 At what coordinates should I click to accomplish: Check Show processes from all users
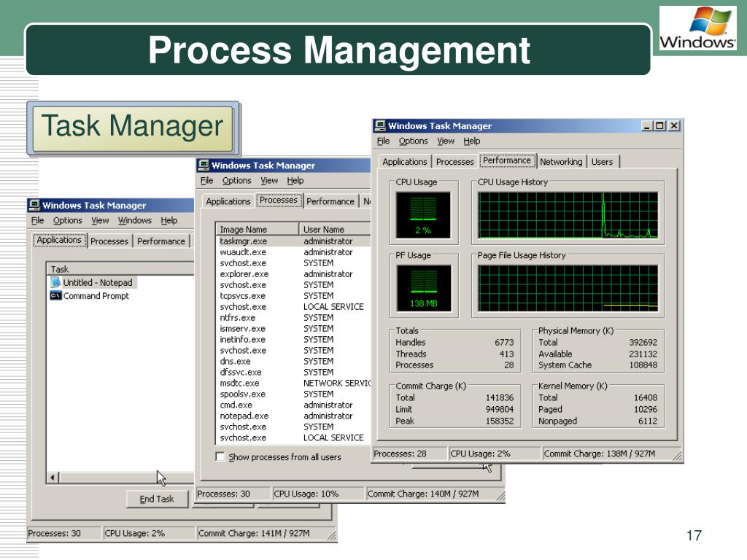[x=220, y=456]
